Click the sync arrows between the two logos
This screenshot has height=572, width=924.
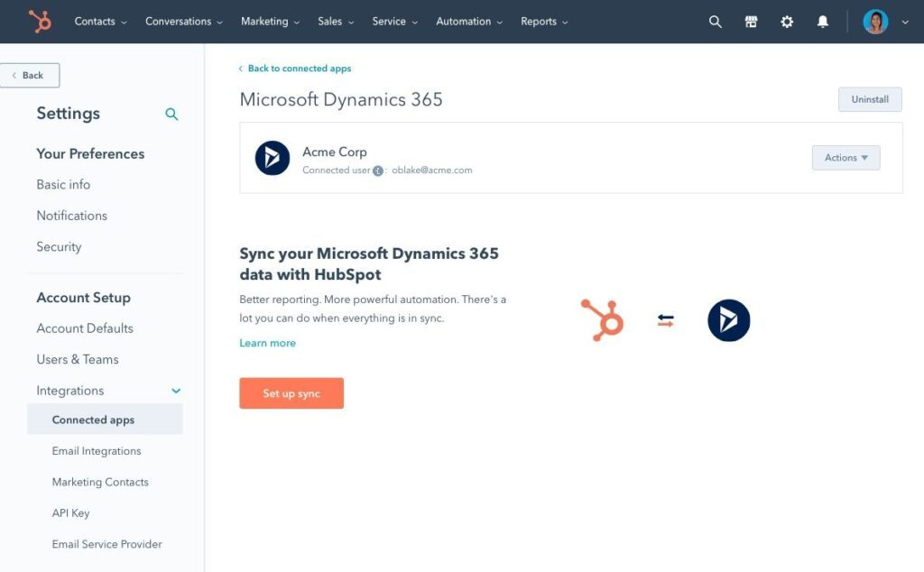[x=665, y=319]
